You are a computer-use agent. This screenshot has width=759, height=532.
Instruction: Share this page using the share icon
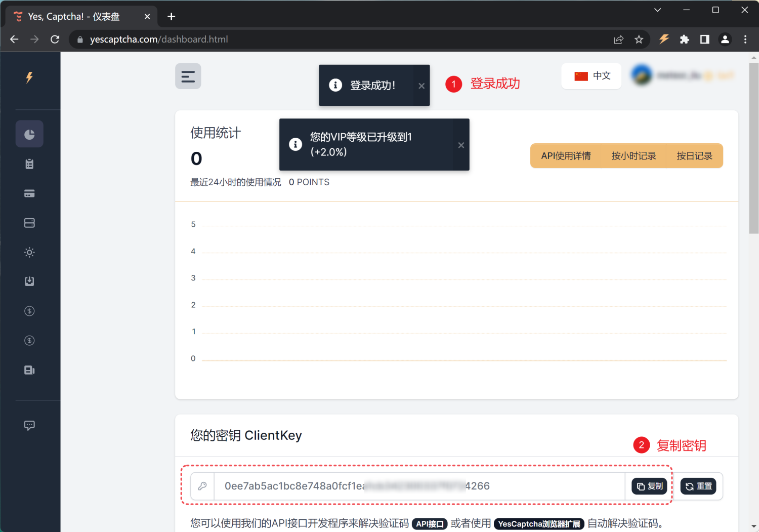click(618, 39)
